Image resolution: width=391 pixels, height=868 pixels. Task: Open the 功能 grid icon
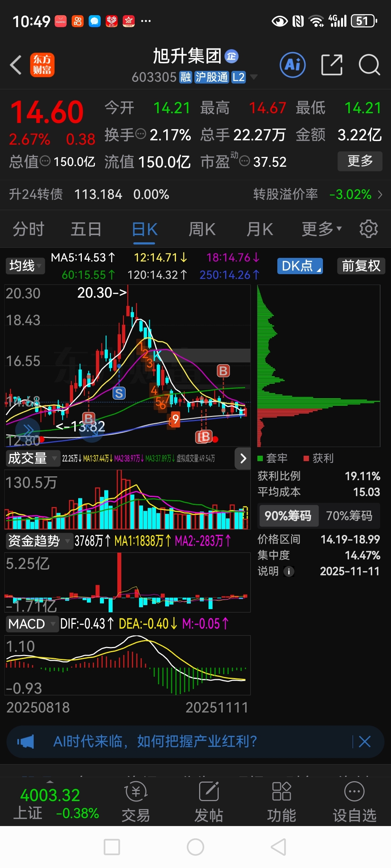point(282,792)
